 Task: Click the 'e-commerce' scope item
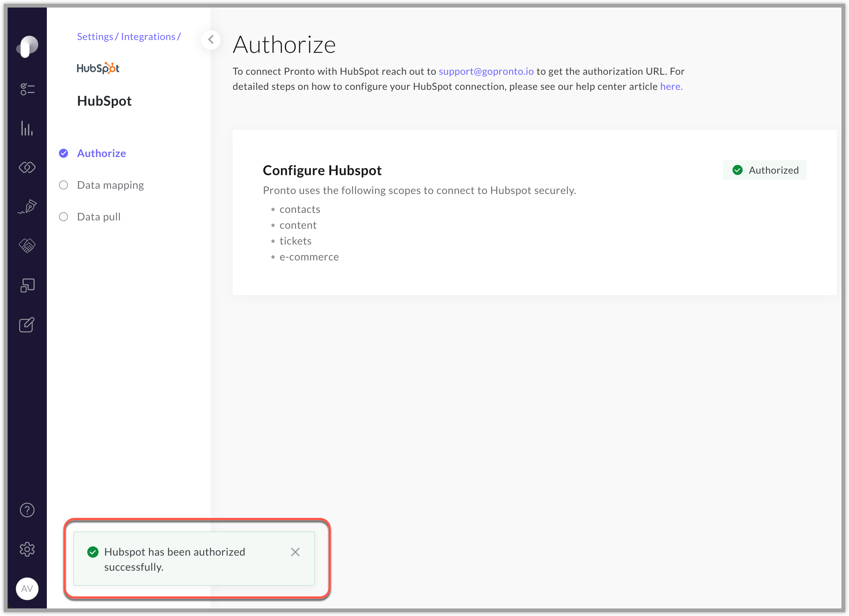(309, 257)
